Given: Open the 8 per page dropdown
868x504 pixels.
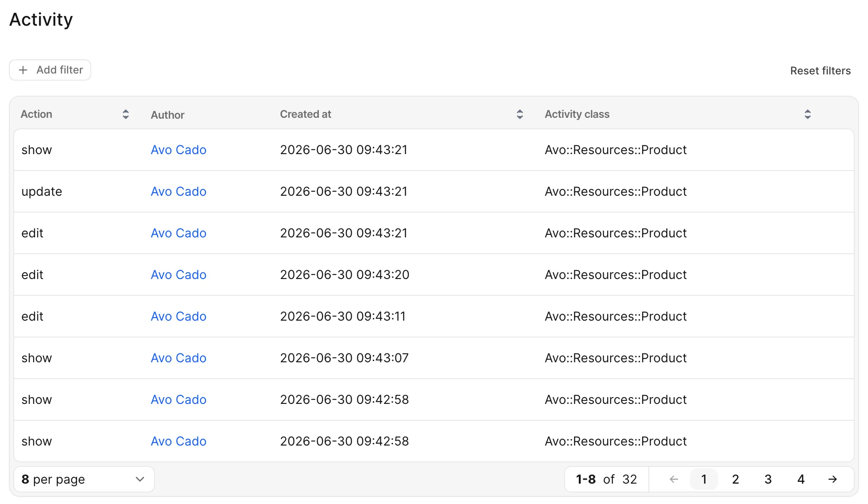Looking at the screenshot, I should click(84, 479).
